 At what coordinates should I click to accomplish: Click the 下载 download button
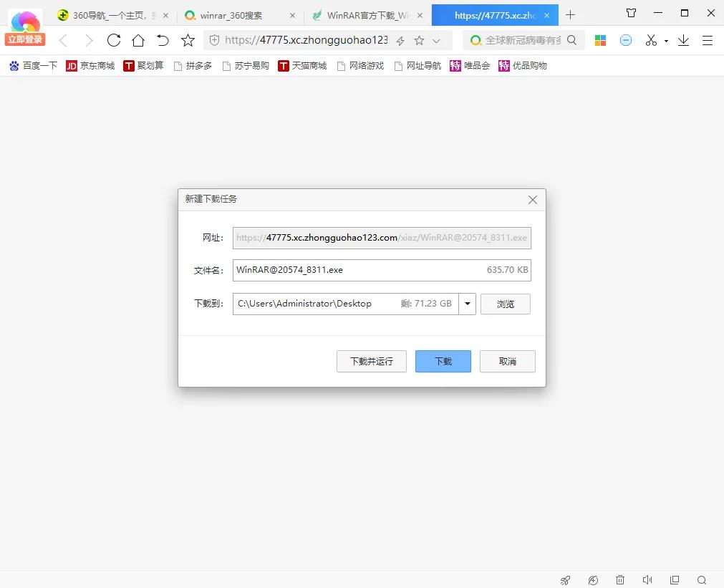pos(443,361)
